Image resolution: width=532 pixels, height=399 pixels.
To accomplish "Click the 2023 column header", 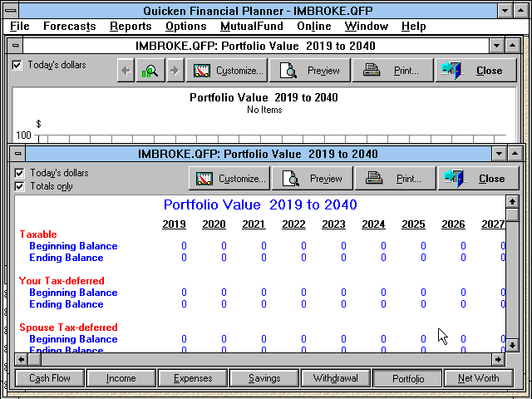I will tap(333, 224).
